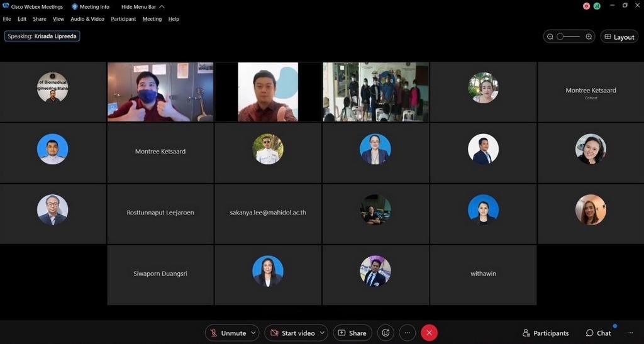This screenshot has height=344, width=644.
Task: Open the Participant menu
Action: click(123, 19)
